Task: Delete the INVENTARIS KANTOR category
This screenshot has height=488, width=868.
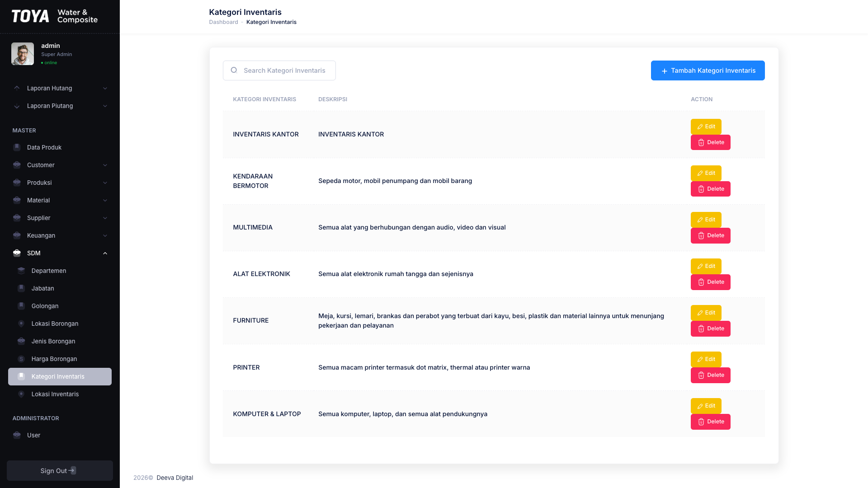Action: click(710, 142)
